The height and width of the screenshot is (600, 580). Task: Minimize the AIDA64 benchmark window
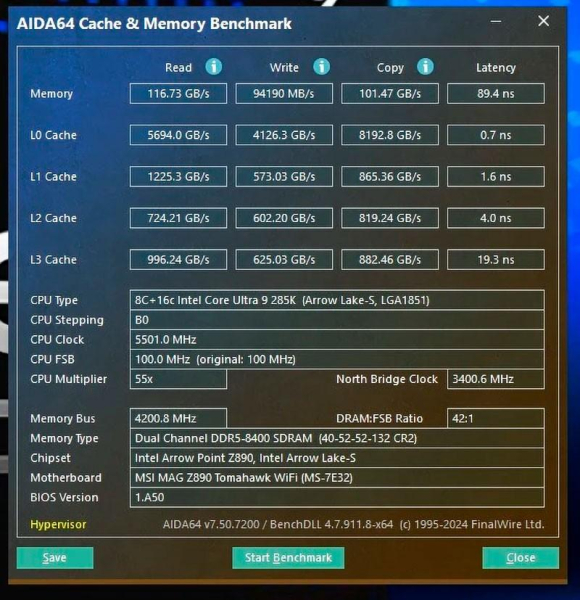(x=496, y=21)
